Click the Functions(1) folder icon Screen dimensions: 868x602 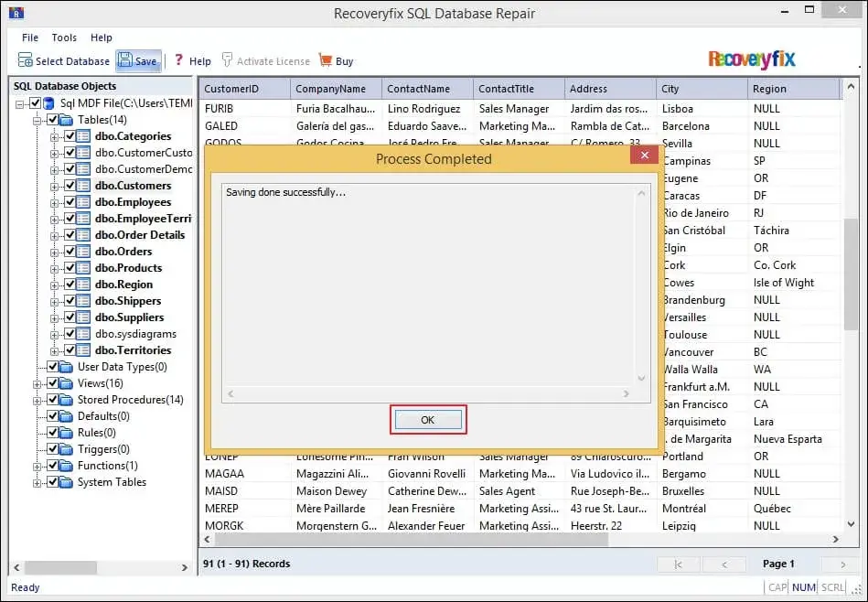click(x=66, y=466)
